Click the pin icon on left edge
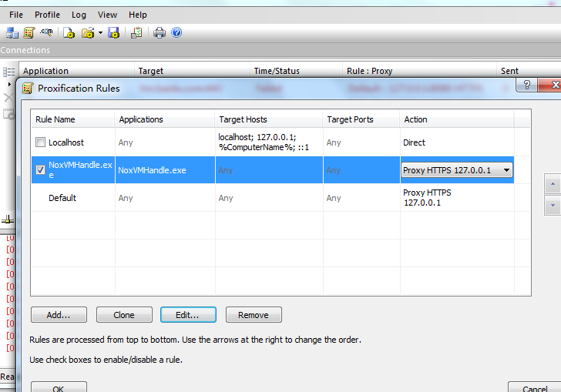Viewport: 561px width, 392px height. coord(8,220)
